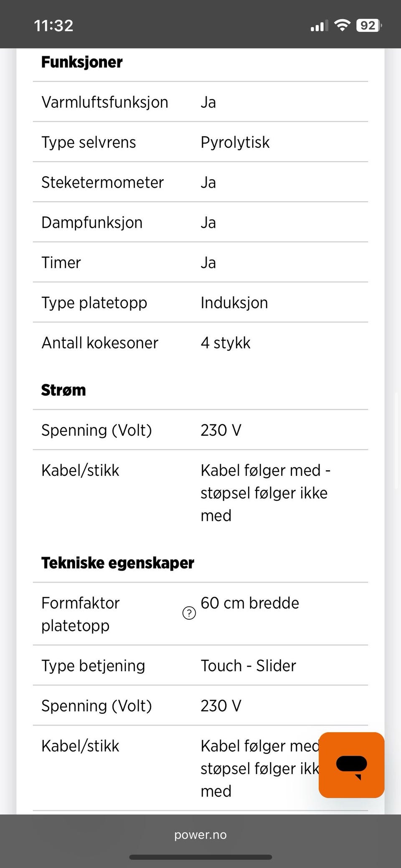The height and width of the screenshot is (868, 401).
Task: Click the Antall kokesoner row
Action: (x=200, y=343)
